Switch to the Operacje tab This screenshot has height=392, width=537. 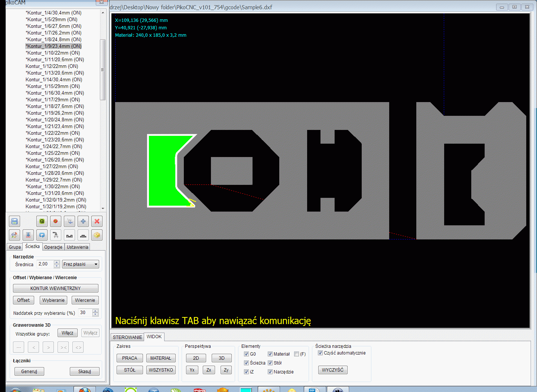pyautogui.click(x=53, y=247)
